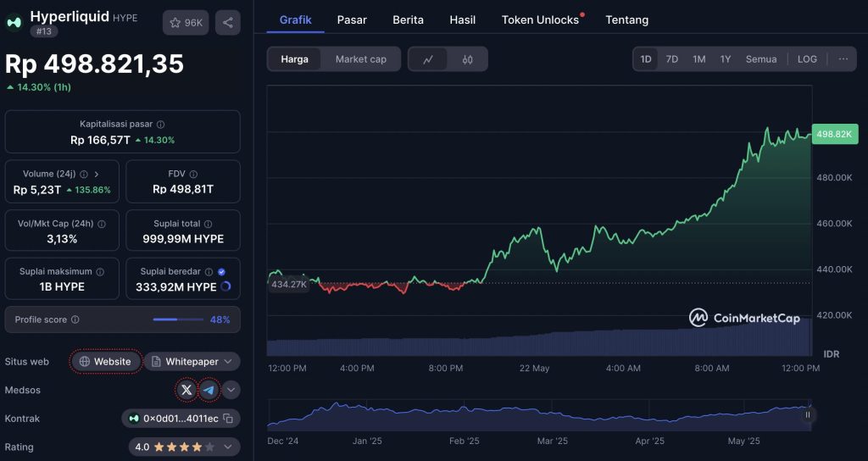Set chart range to 1D
Image resolution: width=868 pixels, height=461 pixels.
click(646, 59)
